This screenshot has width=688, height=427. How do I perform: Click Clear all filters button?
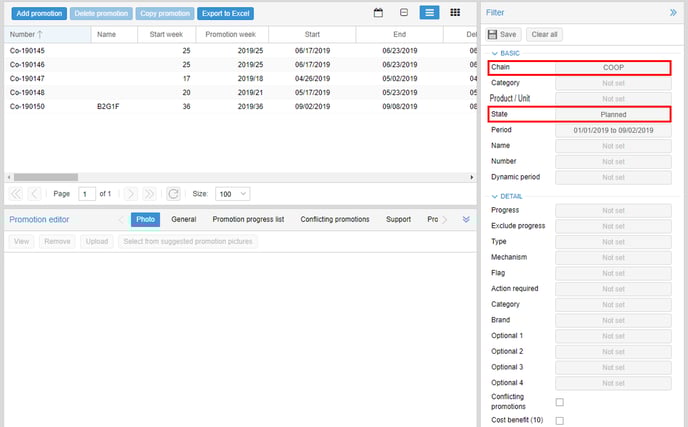[x=544, y=34]
